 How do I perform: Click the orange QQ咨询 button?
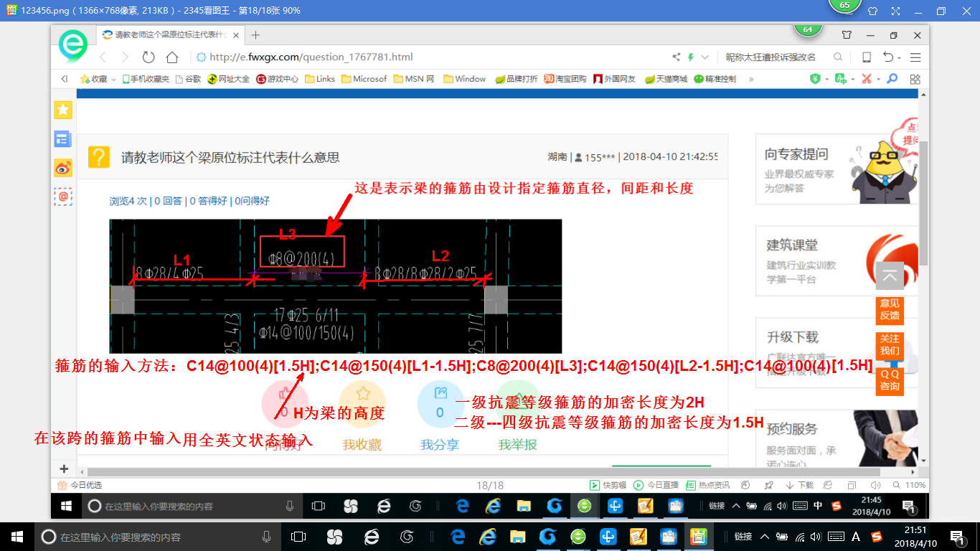(x=890, y=380)
